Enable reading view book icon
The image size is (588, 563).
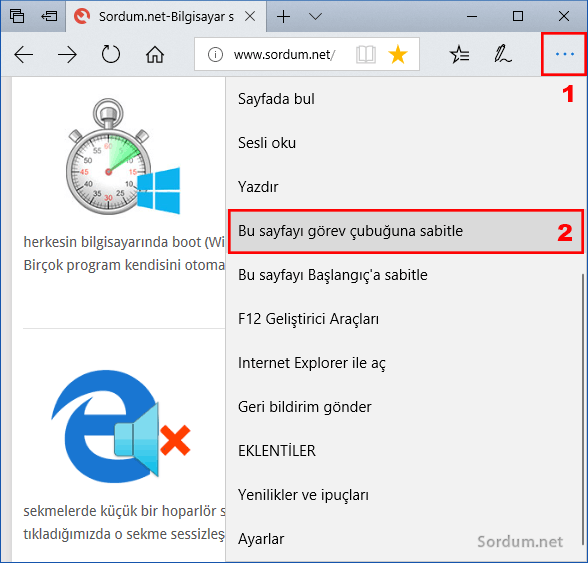[x=366, y=55]
